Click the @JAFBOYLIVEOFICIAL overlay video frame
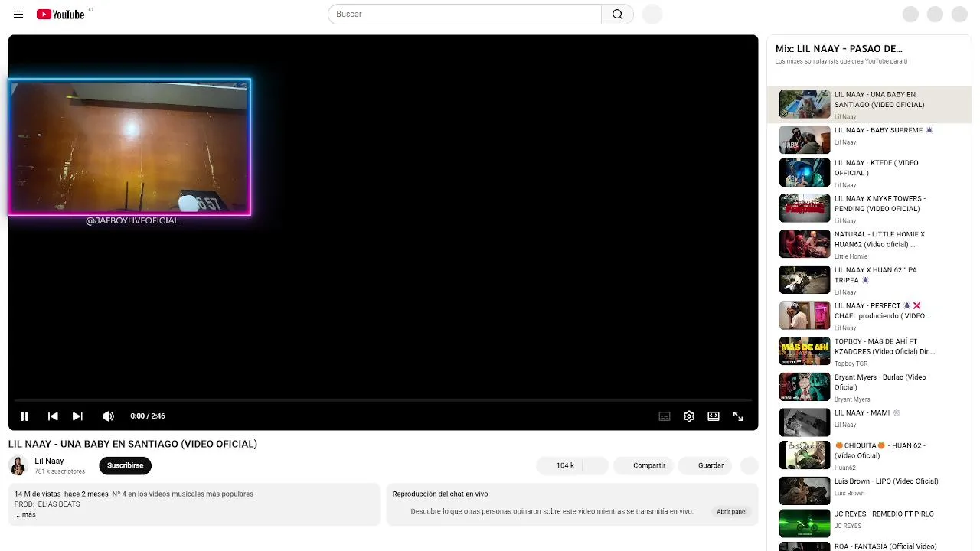 [x=129, y=148]
